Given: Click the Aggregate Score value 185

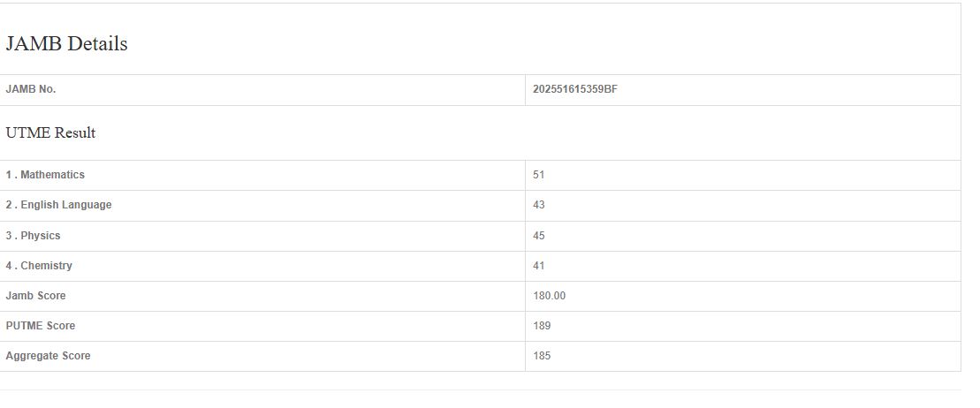Looking at the screenshot, I should pos(542,356).
